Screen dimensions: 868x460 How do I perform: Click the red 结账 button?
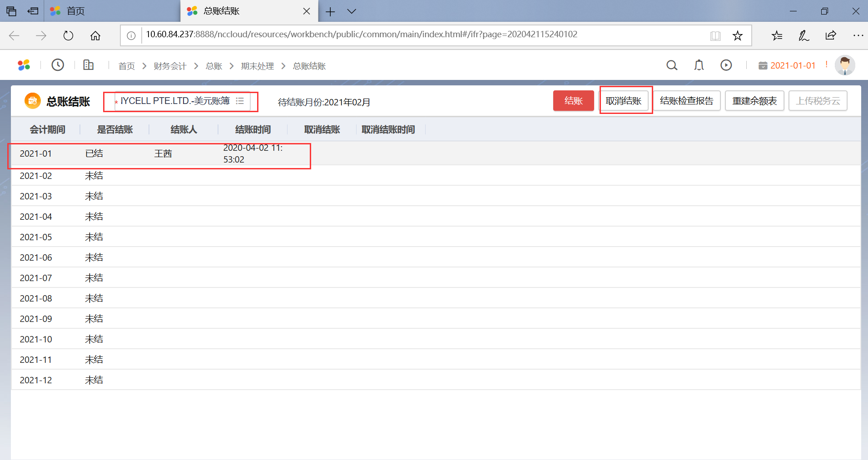(x=573, y=101)
